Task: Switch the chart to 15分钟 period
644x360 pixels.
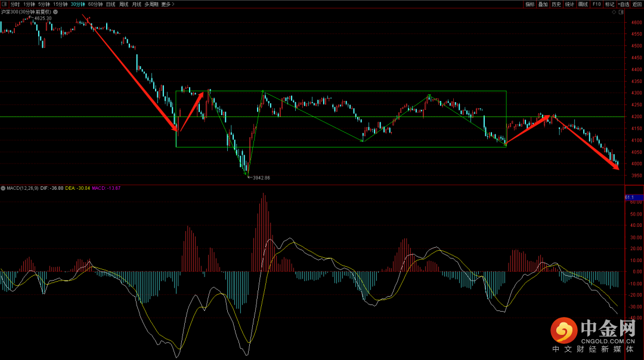Action: [60, 4]
